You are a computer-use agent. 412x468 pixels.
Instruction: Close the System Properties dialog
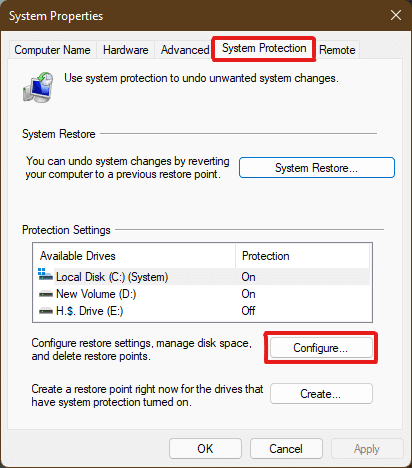[396, 15]
